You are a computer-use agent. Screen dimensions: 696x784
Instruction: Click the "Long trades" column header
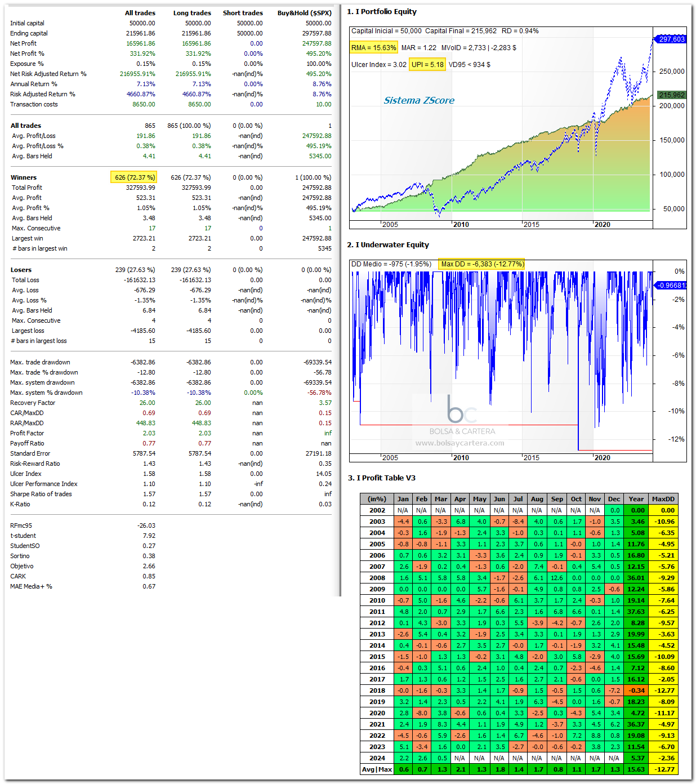click(192, 13)
